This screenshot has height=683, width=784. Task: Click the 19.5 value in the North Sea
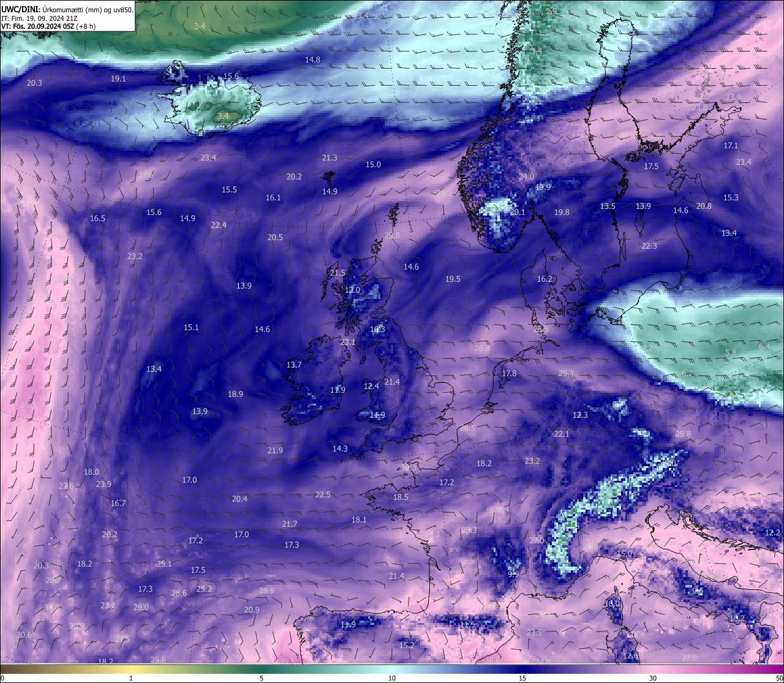click(x=453, y=279)
